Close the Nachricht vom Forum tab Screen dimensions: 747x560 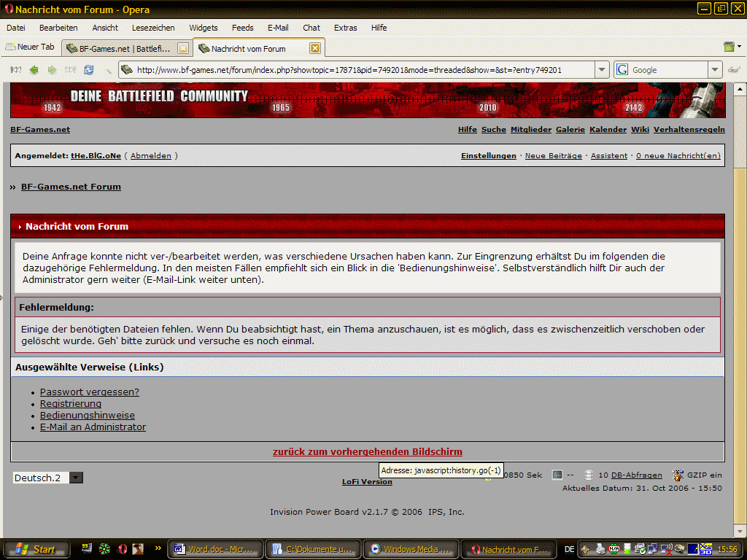coord(315,48)
